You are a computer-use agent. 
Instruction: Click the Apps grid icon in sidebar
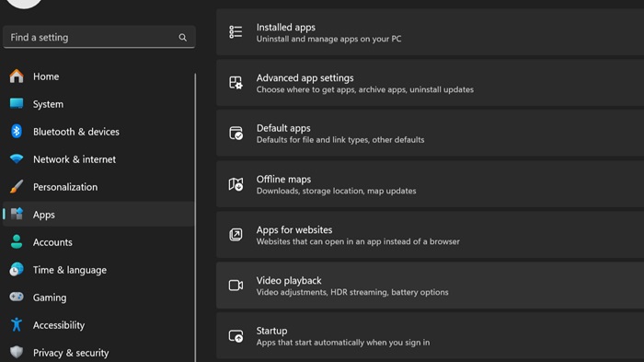[17, 214]
